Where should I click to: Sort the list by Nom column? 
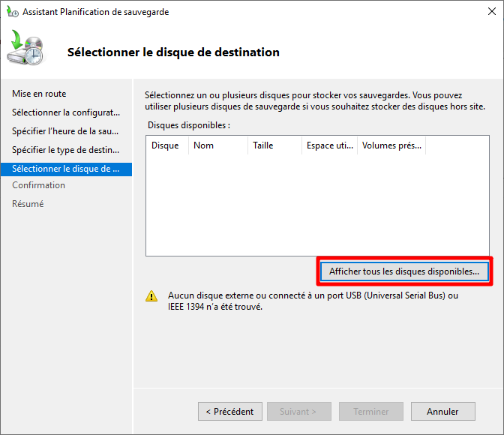coord(217,145)
